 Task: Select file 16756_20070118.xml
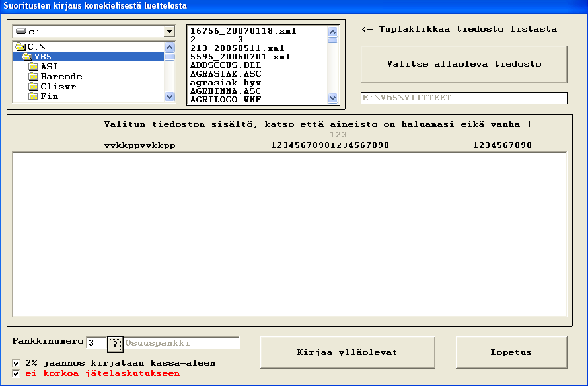pyautogui.click(x=243, y=31)
